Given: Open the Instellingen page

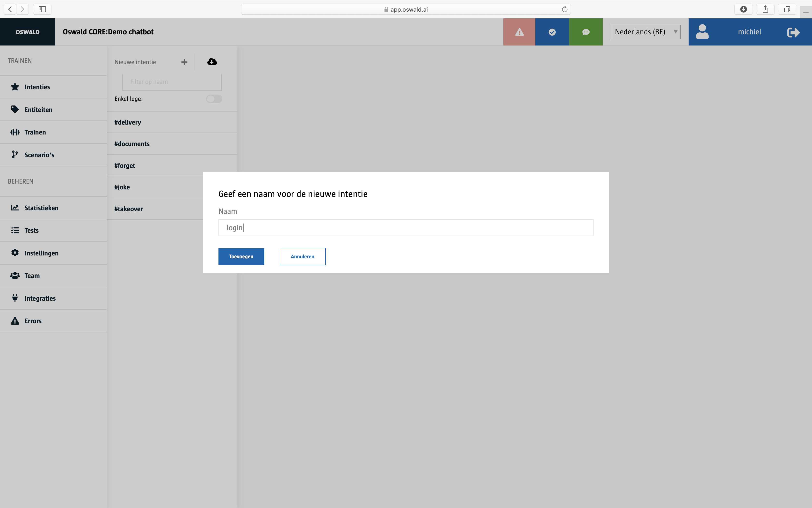Looking at the screenshot, I should tap(53, 253).
